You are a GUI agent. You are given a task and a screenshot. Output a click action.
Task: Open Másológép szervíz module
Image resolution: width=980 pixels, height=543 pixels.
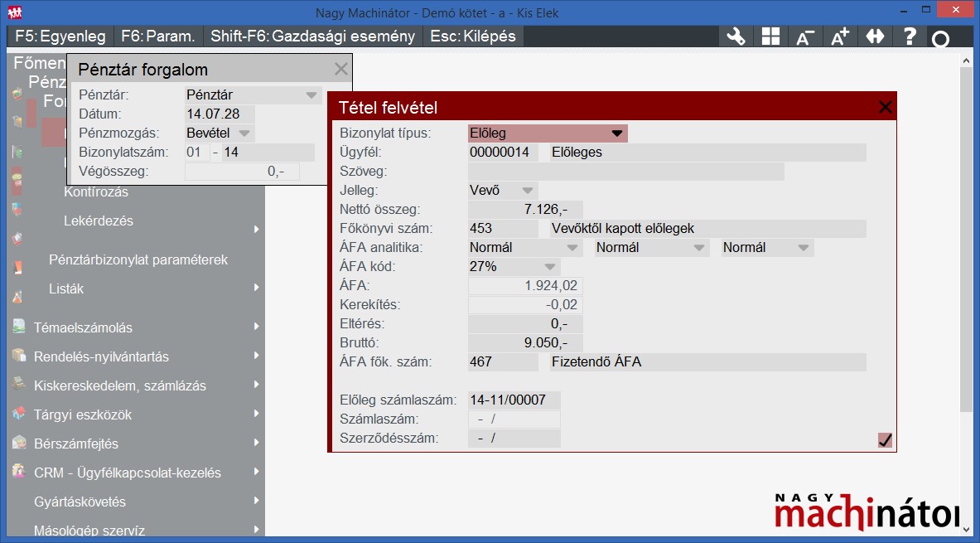coord(89,531)
